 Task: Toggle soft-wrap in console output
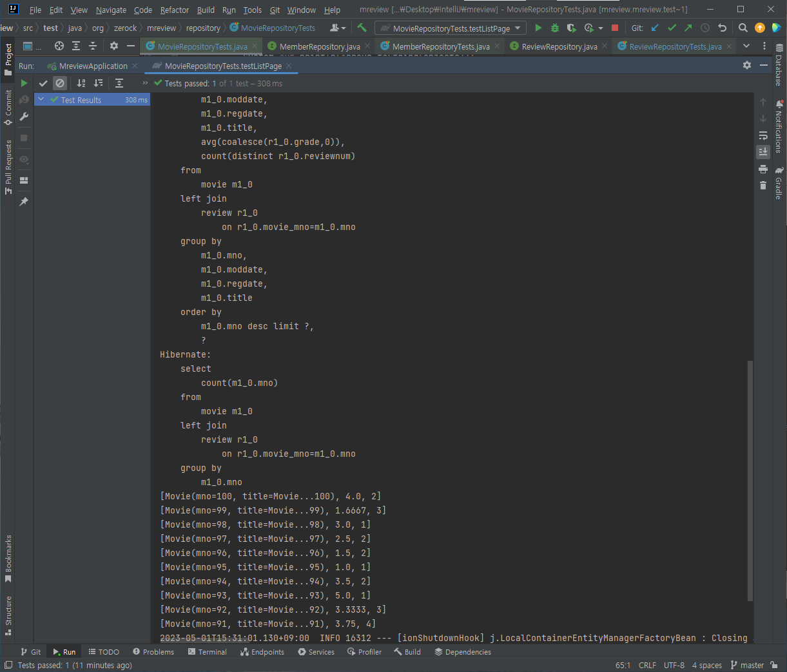click(763, 135)
